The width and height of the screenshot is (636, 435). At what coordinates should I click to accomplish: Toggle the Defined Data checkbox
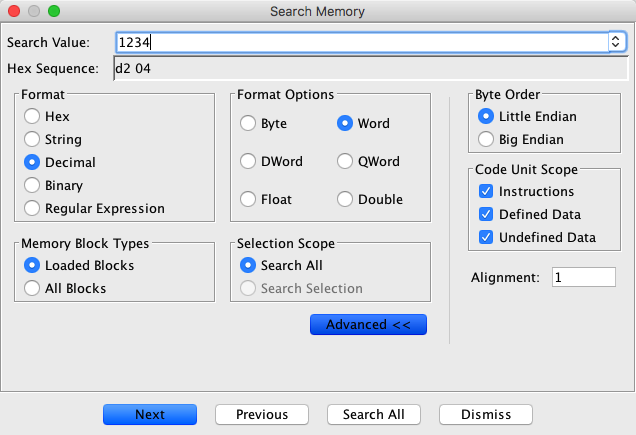pos(486,214)
